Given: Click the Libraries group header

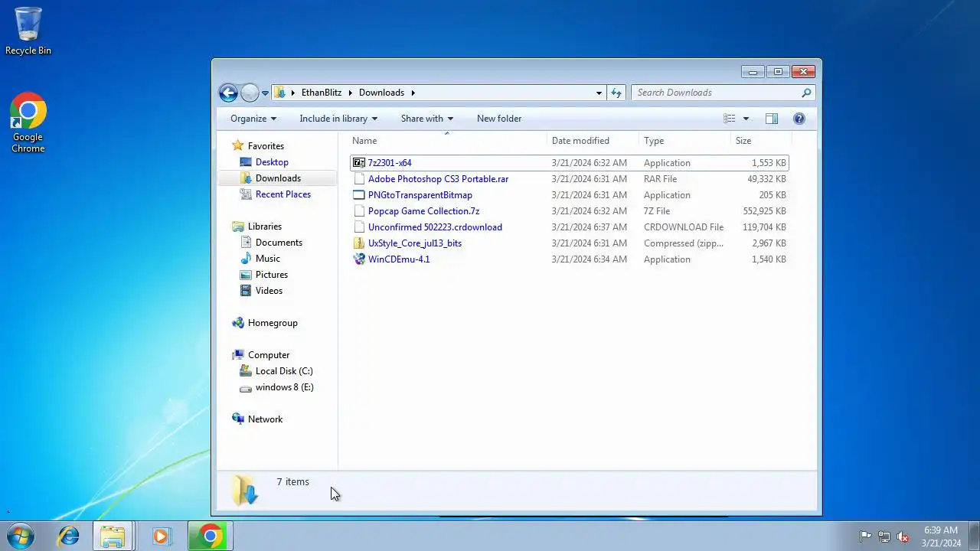Looking at the screenshot, I should [264, 227].
